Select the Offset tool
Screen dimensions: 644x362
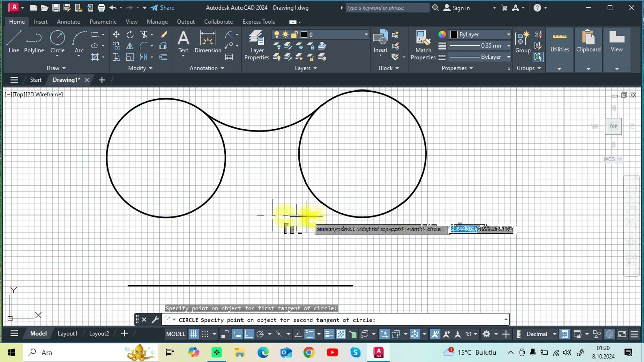point(164,57)
